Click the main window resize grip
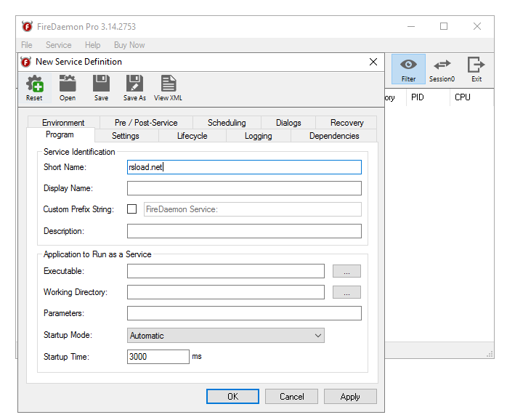Image resolution: width=515 pixels, height=420 pixels. [x=490, y=354]
